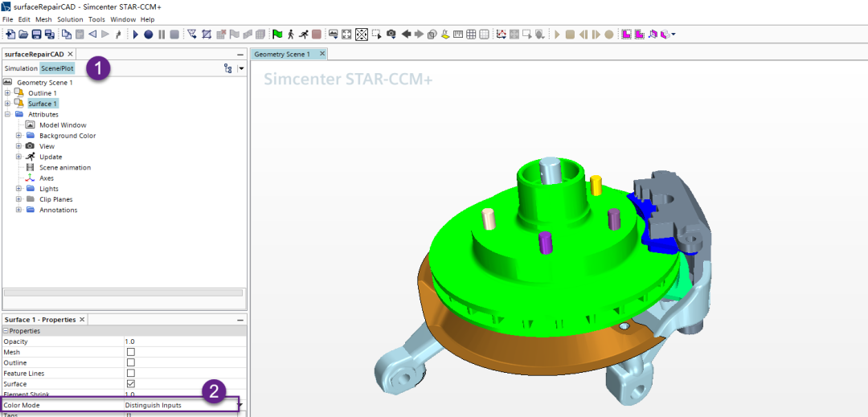Image resolution: width=868 pixels, height=417 pixels.
Task: Click the tree horizontal scrollbar
Action: click(x=123, y=293)
